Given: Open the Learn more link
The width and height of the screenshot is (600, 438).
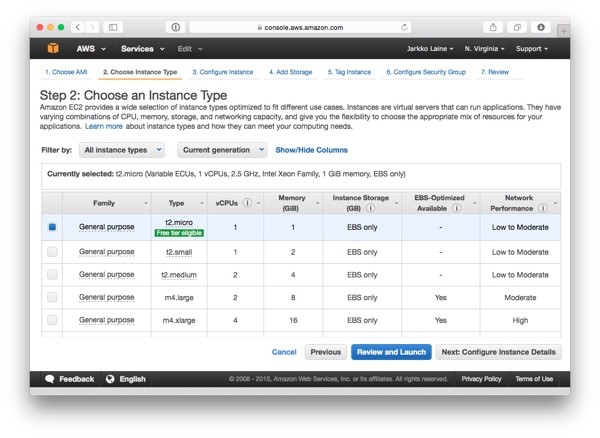Looking at the screenshot, I should [104, 126].
